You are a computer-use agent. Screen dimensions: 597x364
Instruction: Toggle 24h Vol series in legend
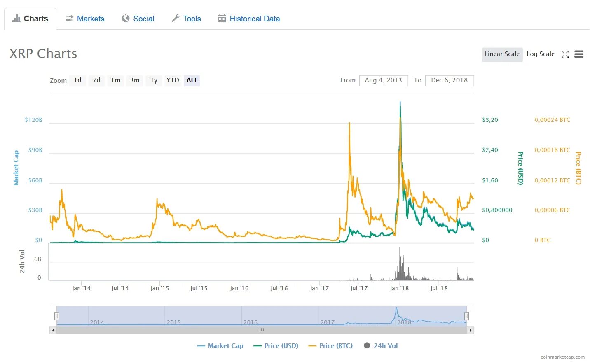pos(381,346)
